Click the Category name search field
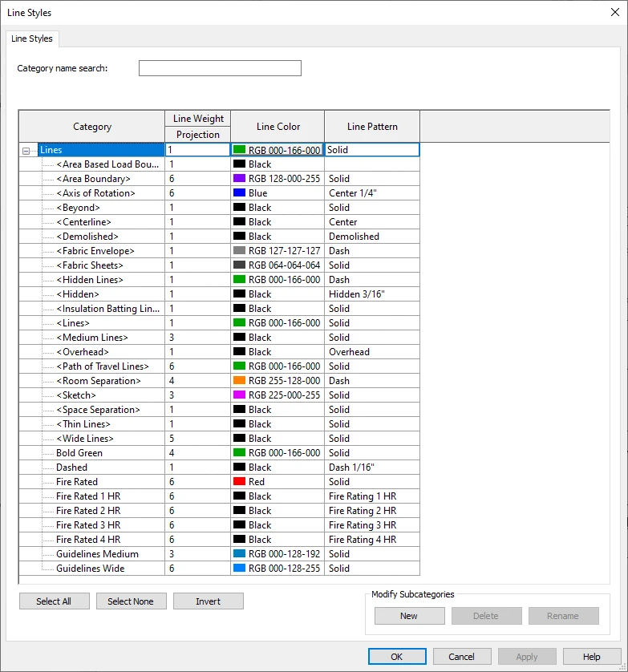628x672 pixels. [220, 68]
